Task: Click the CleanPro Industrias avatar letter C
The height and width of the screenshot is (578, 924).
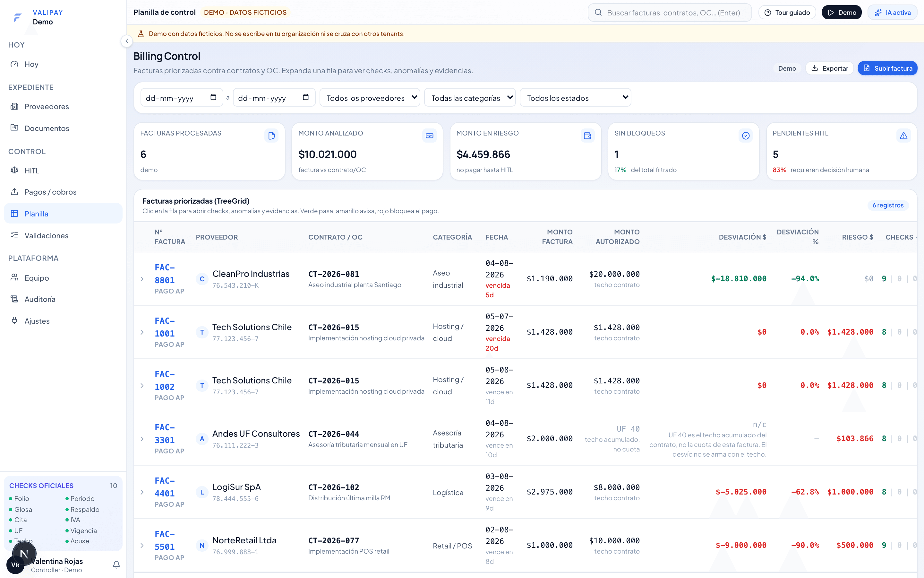Action: pos(202,279)
